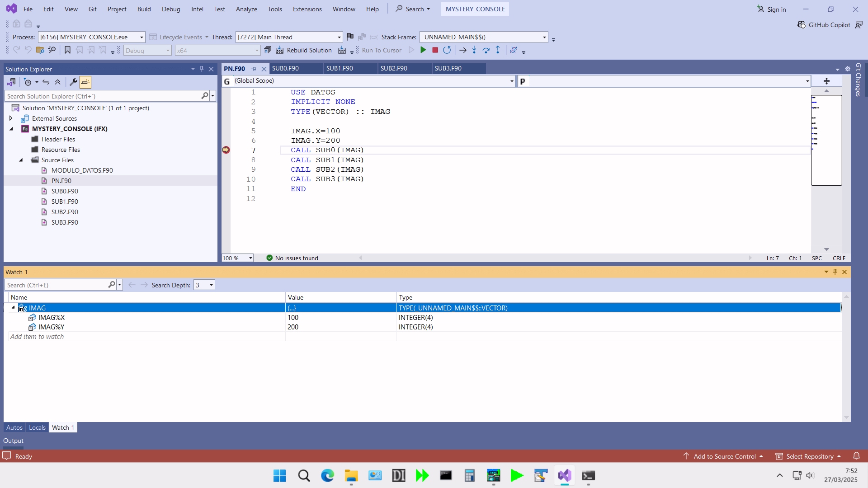Open the Debug menu

coord(171,9)
